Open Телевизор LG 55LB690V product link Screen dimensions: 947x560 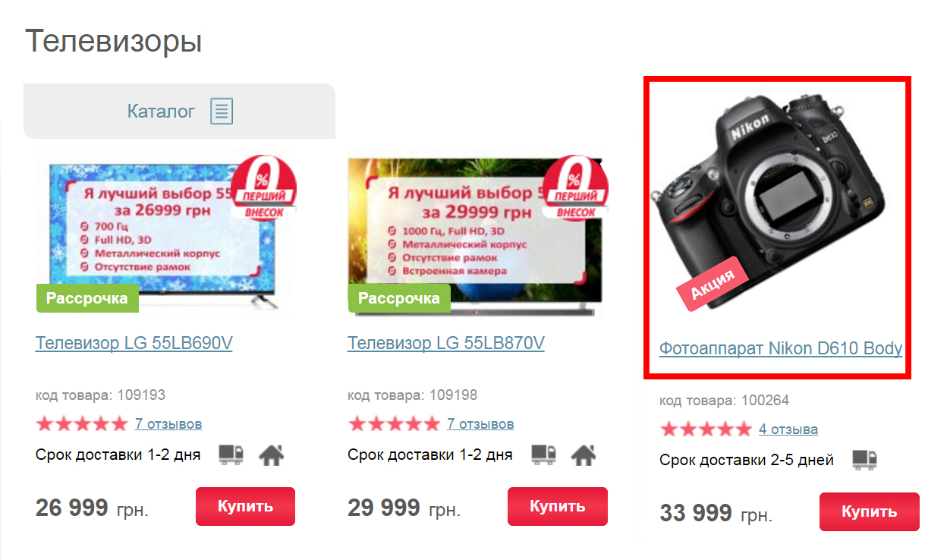coord(134,344)
